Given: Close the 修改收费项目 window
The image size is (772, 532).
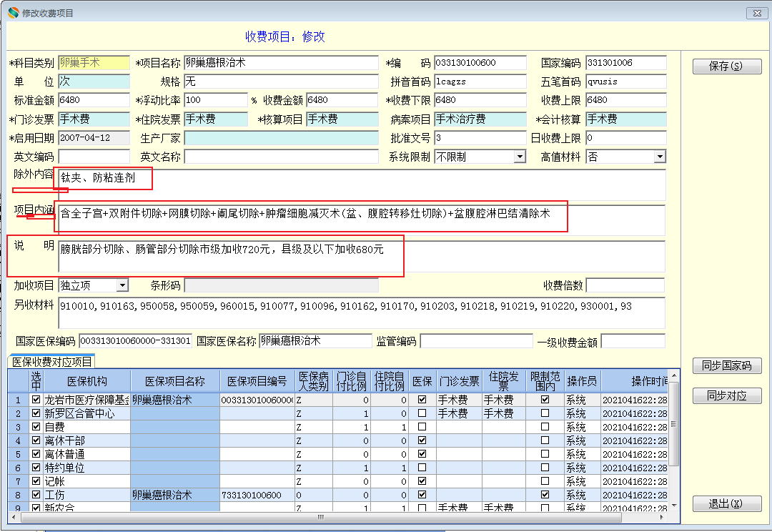Looking at the screenshot, I should pos(757,14).
